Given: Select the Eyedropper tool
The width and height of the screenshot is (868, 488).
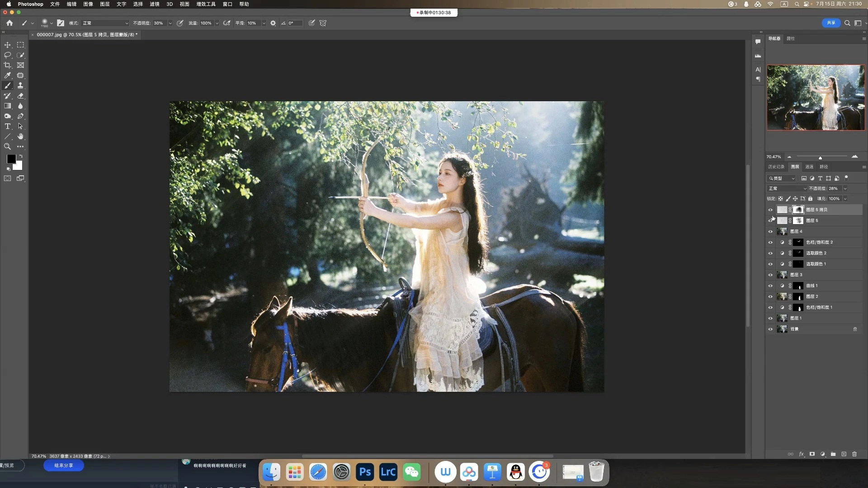Looking at the screenshot, I should point(8,75).
